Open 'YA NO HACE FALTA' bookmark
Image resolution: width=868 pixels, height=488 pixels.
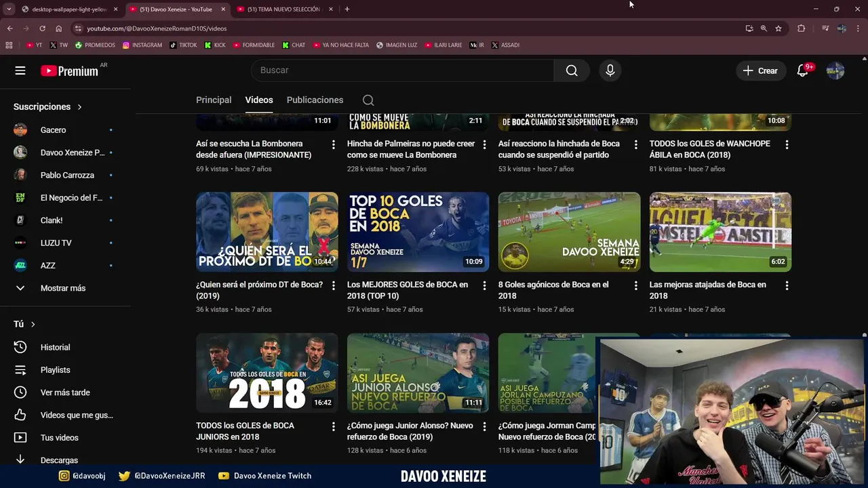click(340, 45)
